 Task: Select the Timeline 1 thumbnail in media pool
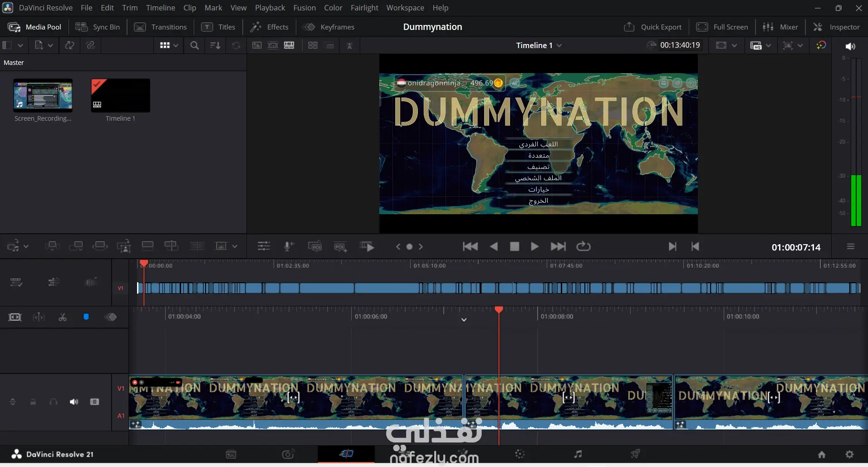(x=120, y=96)
